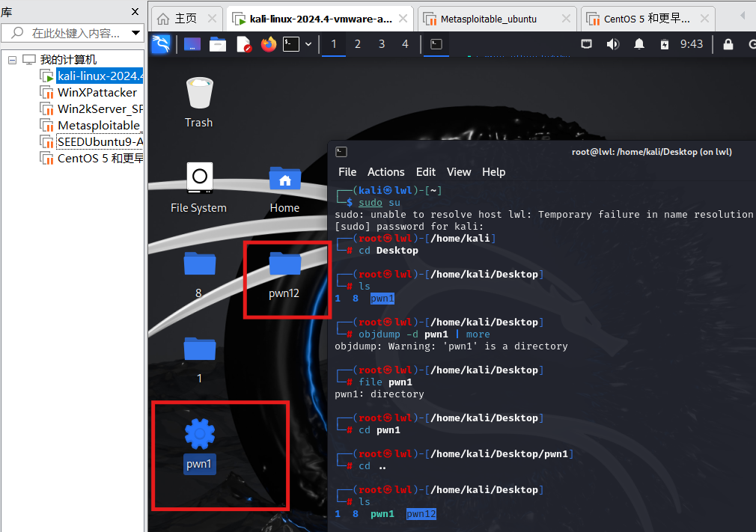Click the show desktop panel icon
This screenshot has width=756, height=532.
pyautogui.click(x=192, y=44)
